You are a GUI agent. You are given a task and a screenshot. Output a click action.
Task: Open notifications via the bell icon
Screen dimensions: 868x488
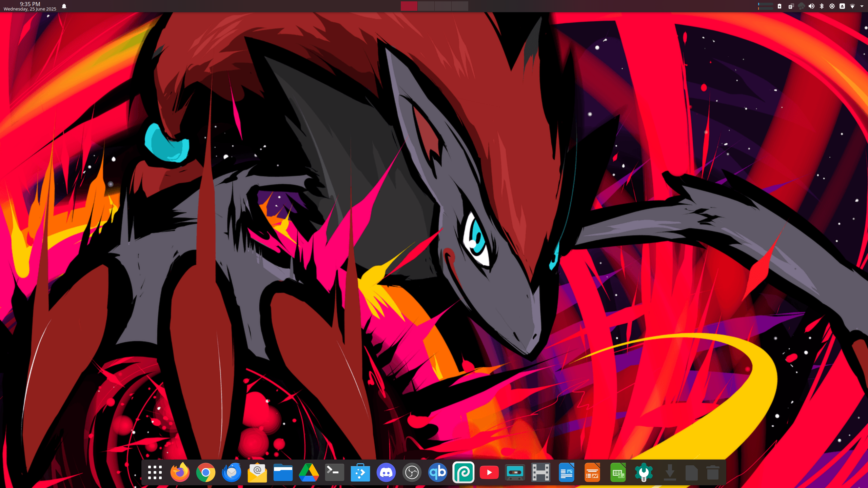click(x=64, y=6)
